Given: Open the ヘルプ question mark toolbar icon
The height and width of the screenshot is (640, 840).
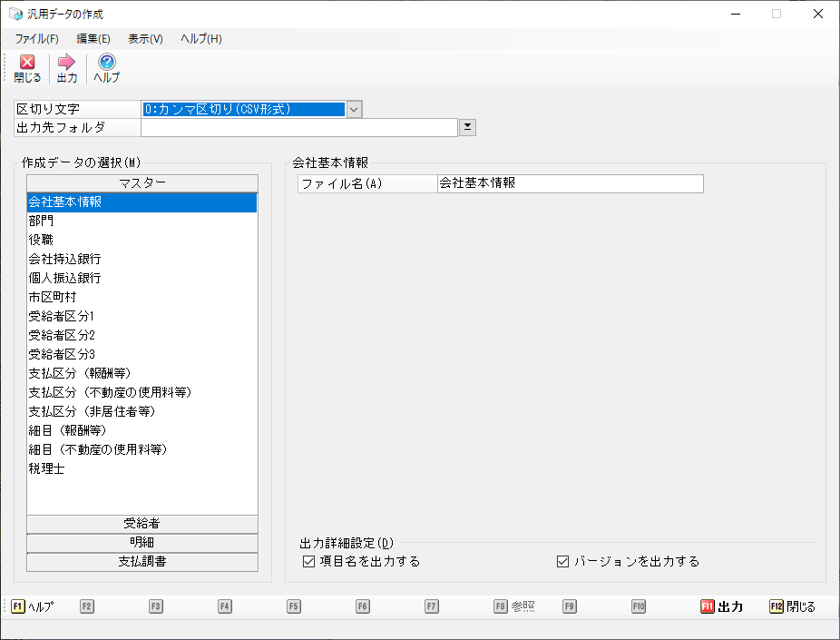Looking at the screenshot, I should 107,64.
